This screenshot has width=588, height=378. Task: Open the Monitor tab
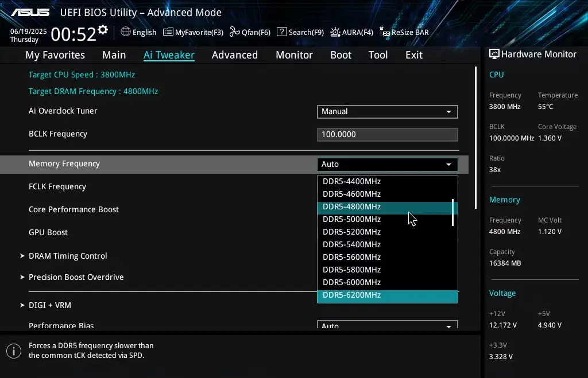(294, 55)
